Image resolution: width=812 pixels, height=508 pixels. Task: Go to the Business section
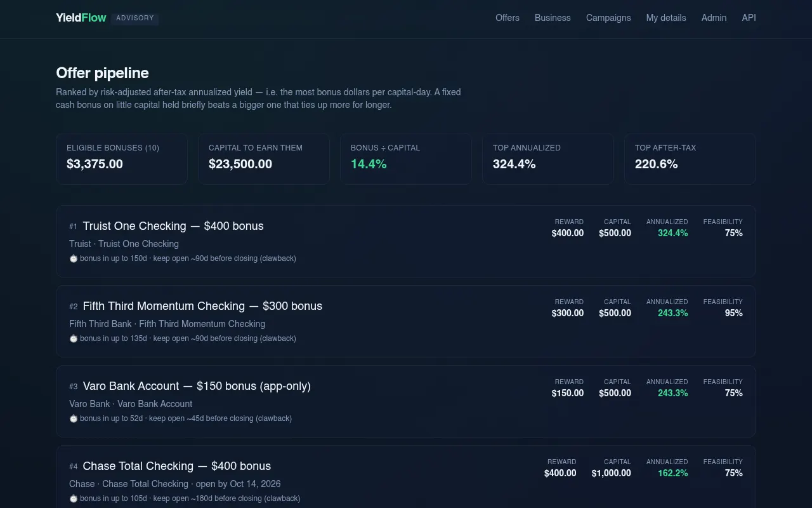[x=553, y=18]
